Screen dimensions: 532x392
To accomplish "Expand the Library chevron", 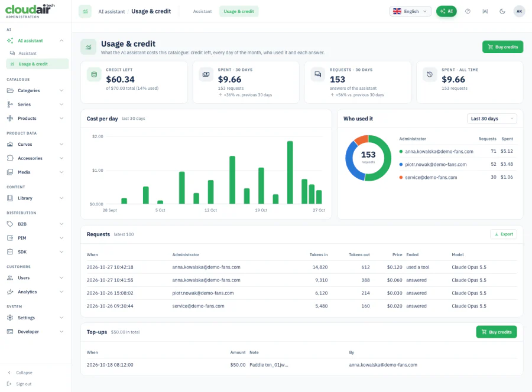I will point(61,198).
